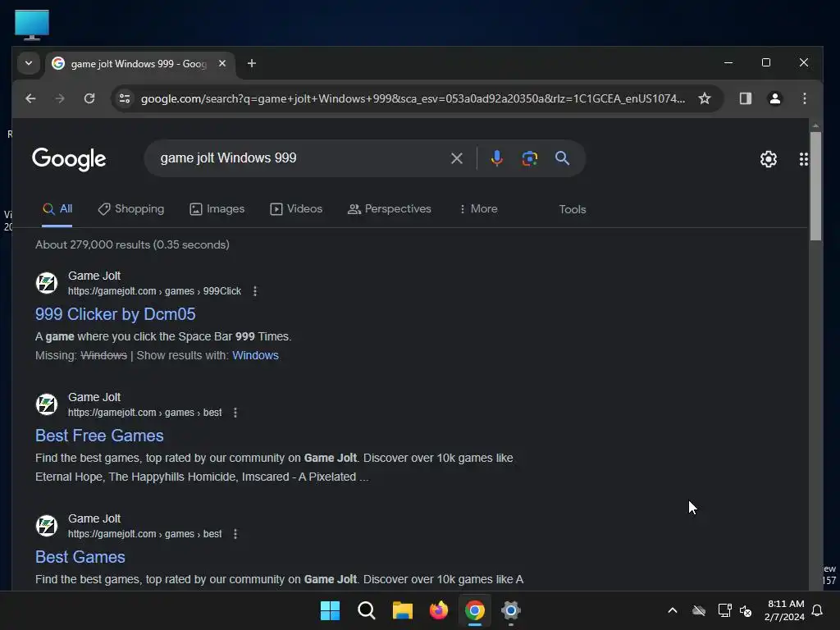The height and width of the screenshot is (630, 840).
Task: Switch to the Perspectives tab
Action: [390, 209]
